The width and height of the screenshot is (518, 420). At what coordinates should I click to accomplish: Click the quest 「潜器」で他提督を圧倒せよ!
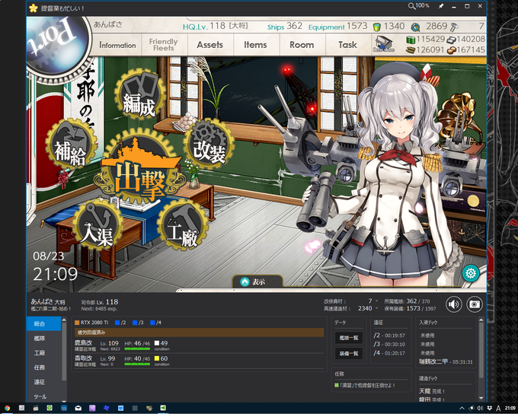pos(365,385)
